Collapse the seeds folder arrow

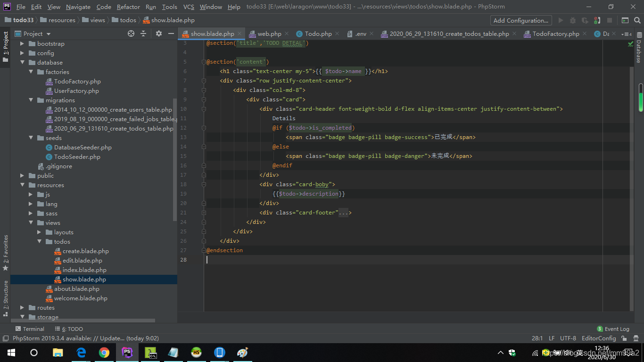point(31,138)
